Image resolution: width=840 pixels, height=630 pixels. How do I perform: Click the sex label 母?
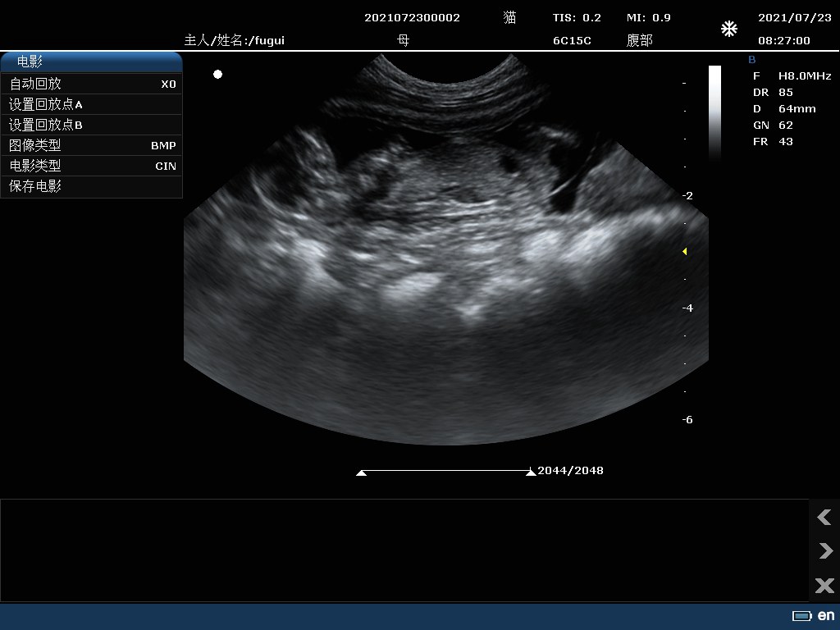pos(403,40)
